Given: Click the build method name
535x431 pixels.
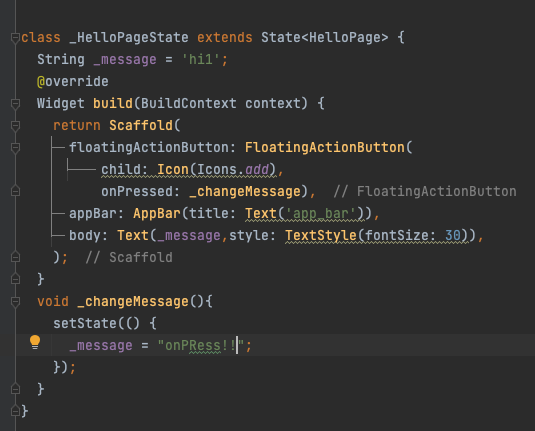Looking at the screenshot, I should [113, 103].
